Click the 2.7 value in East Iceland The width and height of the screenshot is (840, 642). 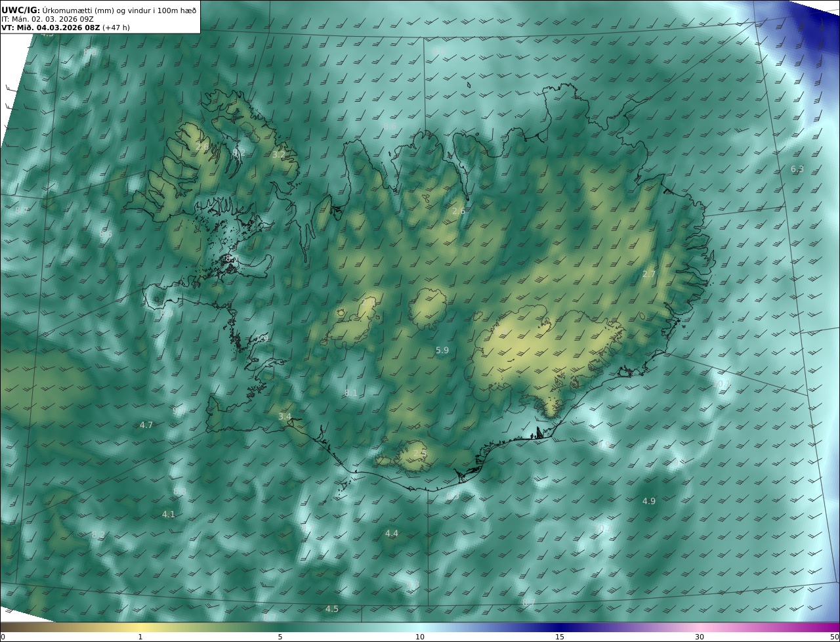pyautogui.click(x=648, y=274)
